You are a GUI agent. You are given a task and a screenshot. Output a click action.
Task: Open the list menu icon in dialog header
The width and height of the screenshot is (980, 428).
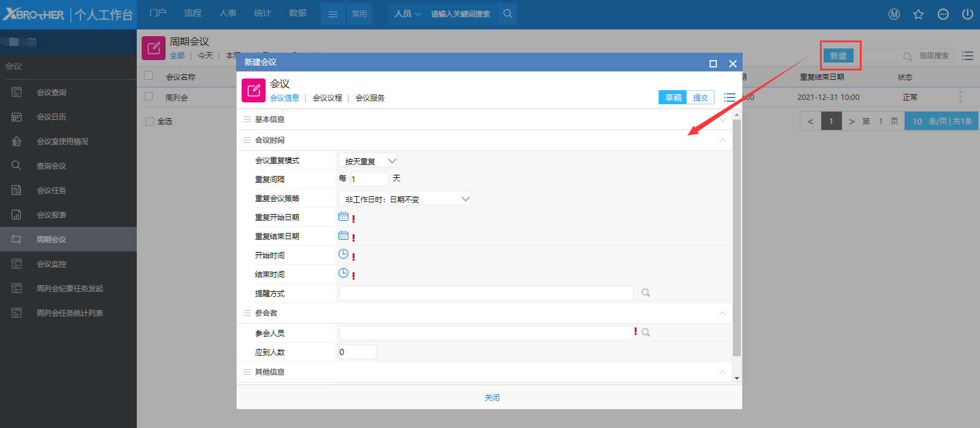pyautogui.click(x=729, y=97)
